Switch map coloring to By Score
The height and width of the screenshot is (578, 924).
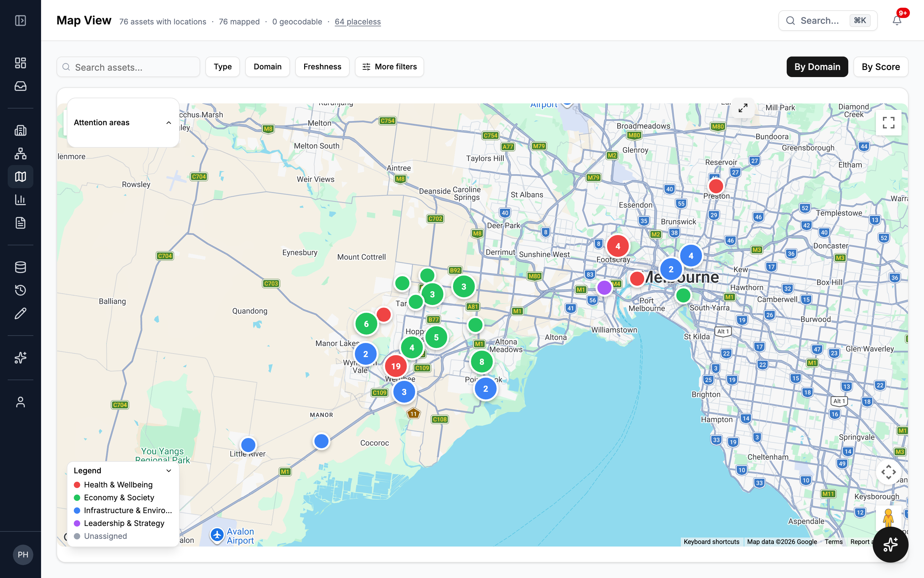[x=880, y=67]
